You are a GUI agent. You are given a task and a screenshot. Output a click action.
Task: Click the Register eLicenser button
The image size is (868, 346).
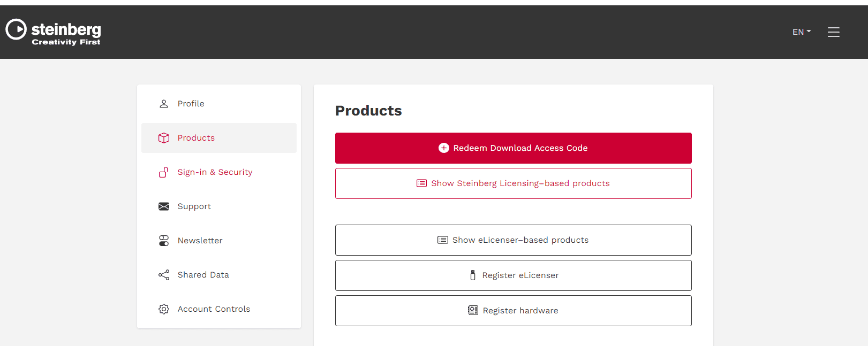coord(514,275)
